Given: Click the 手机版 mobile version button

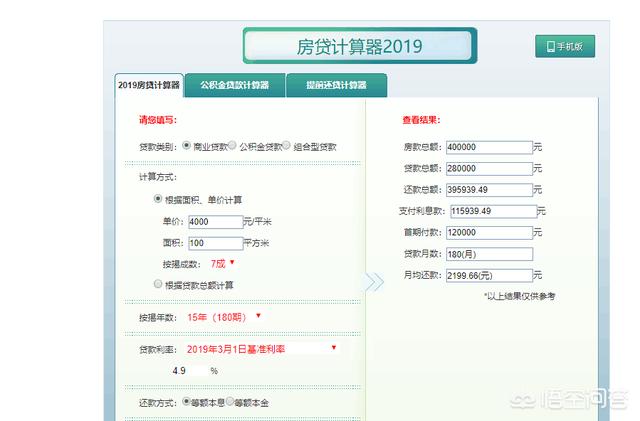Looking at the screenshot, I should 566,47.
